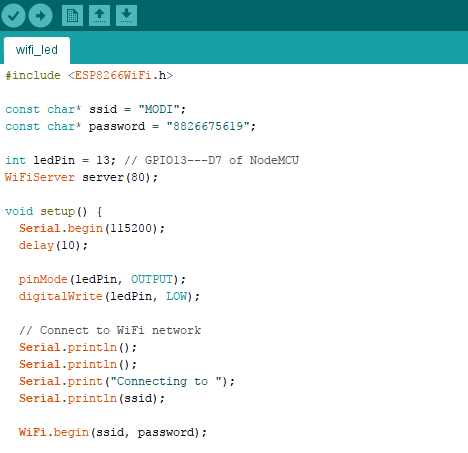Click the first Serial.println() line
The height and width of the screenshot is (453, 468).
(x=78, y=347)
